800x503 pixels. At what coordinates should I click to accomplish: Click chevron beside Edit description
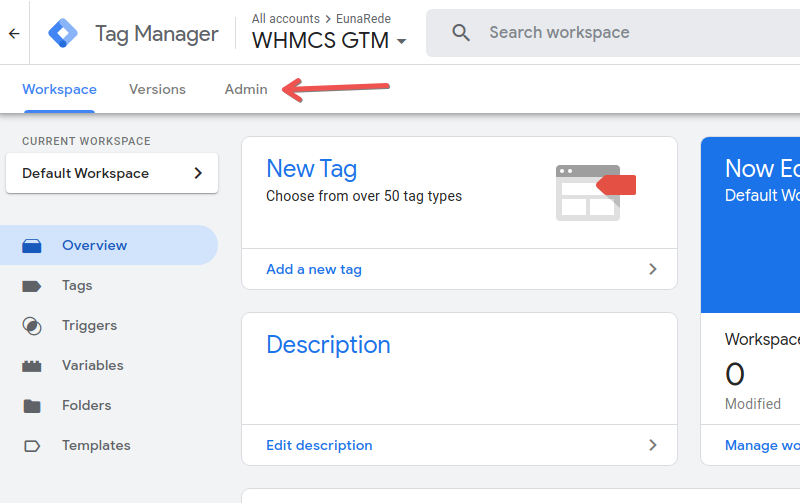point(652,445)
